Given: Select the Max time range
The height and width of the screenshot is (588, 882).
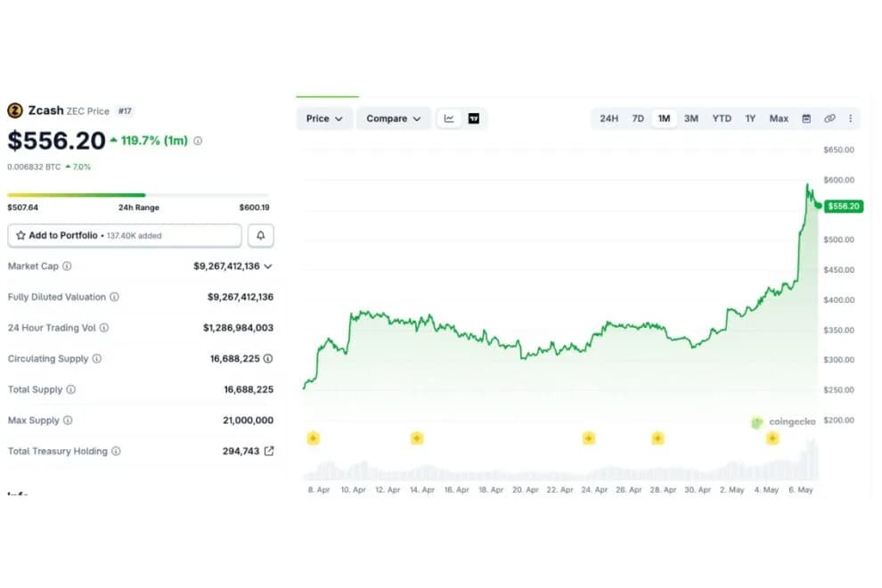Looking at the screenshot, I should [779, 118].
